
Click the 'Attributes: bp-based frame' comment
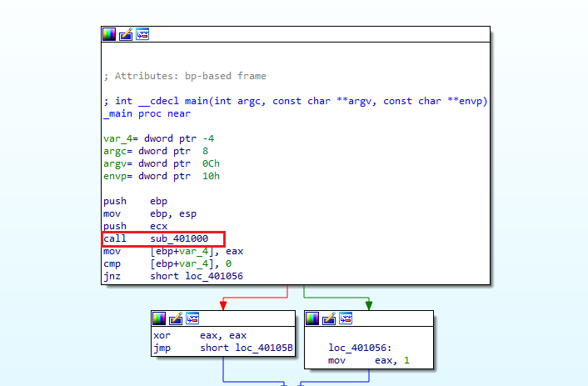tap(185, 76)
